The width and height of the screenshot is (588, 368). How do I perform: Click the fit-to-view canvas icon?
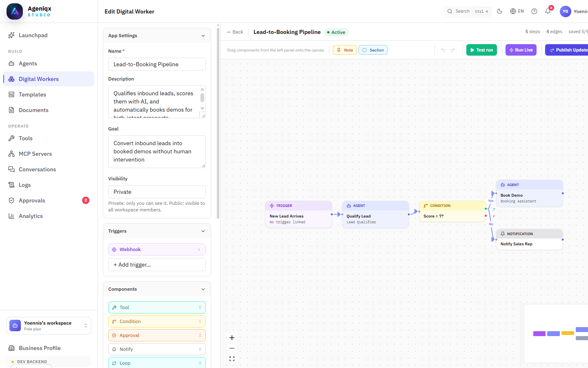(x=232, y=359)
